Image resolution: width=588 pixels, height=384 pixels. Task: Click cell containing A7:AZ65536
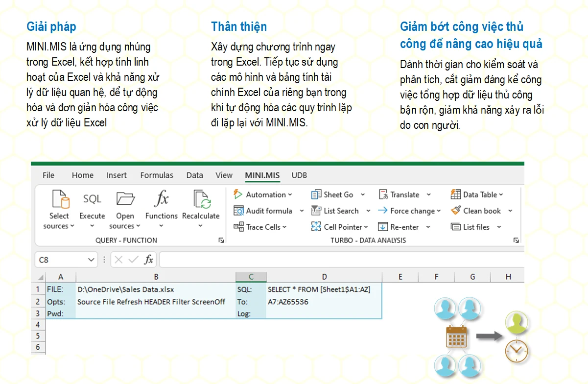(x=324, y=302)
